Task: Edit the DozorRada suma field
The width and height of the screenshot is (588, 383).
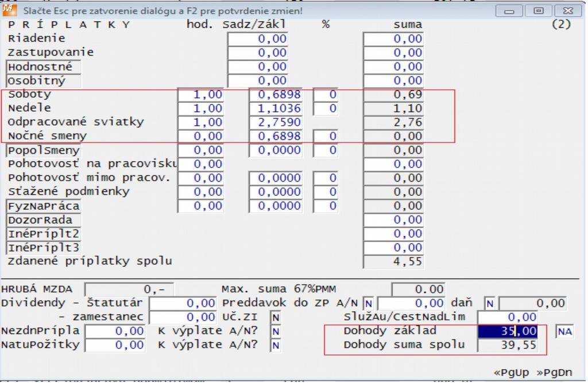Action: coord(393,219)
